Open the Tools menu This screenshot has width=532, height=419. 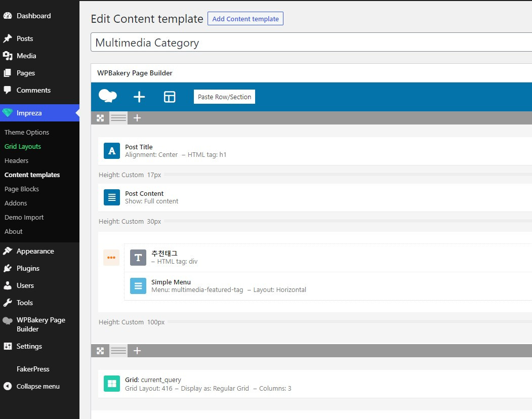25,303
